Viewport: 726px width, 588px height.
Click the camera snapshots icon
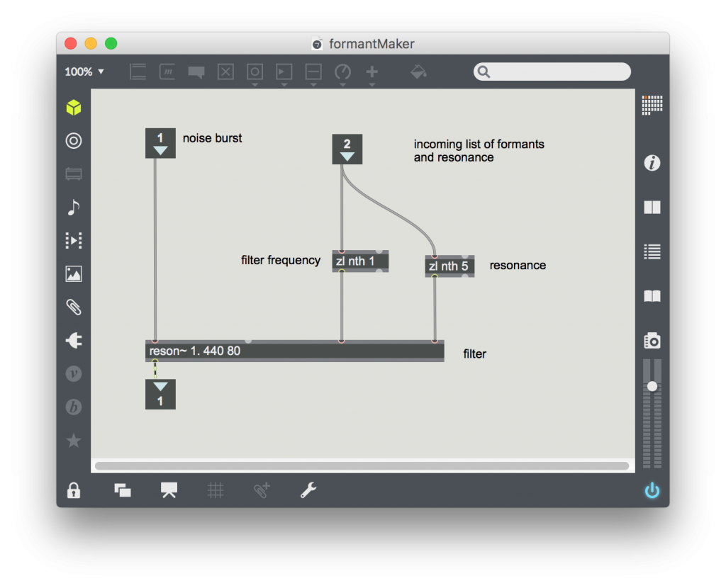point(652,341)
